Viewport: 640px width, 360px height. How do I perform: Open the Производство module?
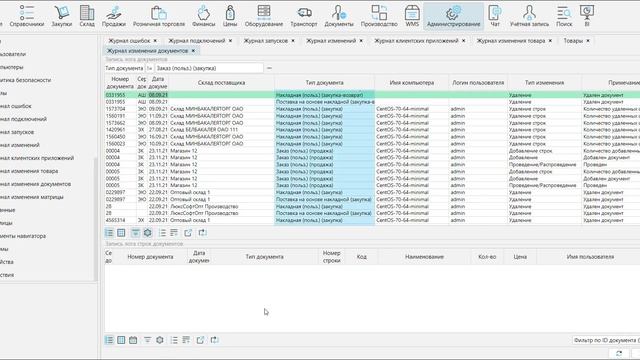coord(379,16)
